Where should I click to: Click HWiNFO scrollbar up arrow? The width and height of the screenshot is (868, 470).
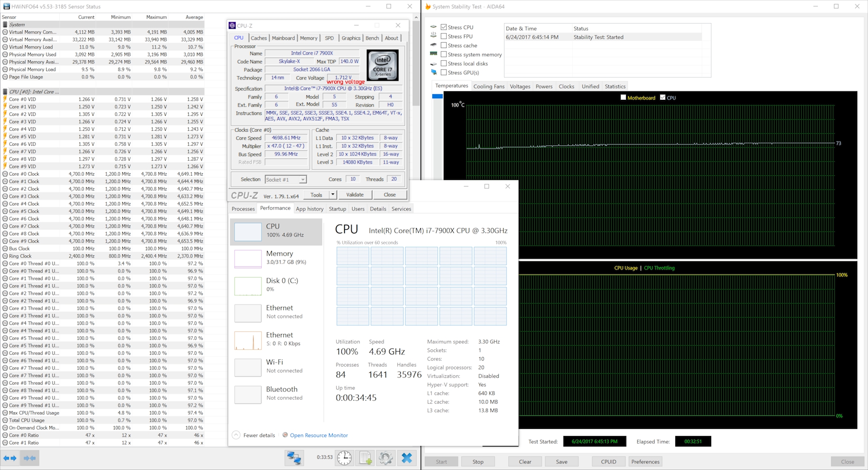point(416,17)
